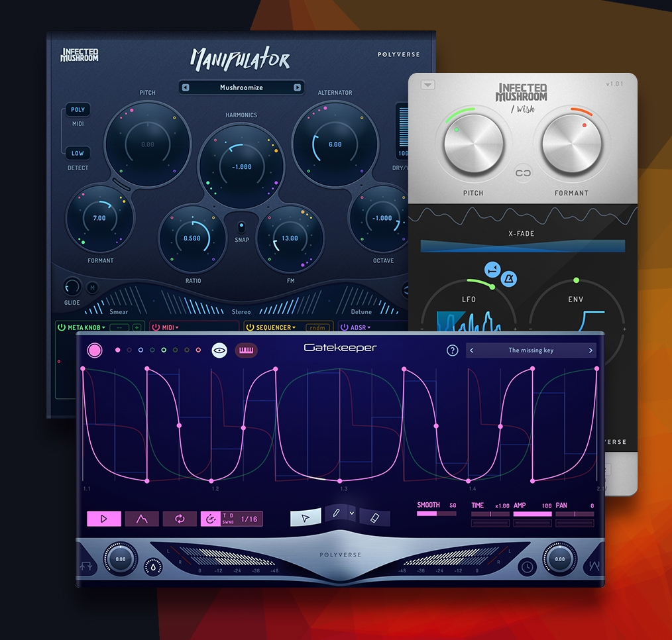
Task: Open the MIDI keyboard icon in Gatekeeper
Action: pos(246,350)
